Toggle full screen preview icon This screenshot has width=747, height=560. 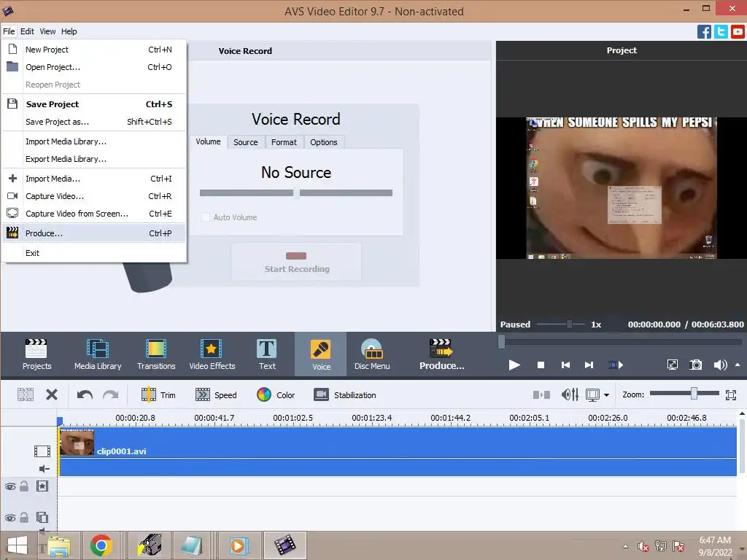672,365
